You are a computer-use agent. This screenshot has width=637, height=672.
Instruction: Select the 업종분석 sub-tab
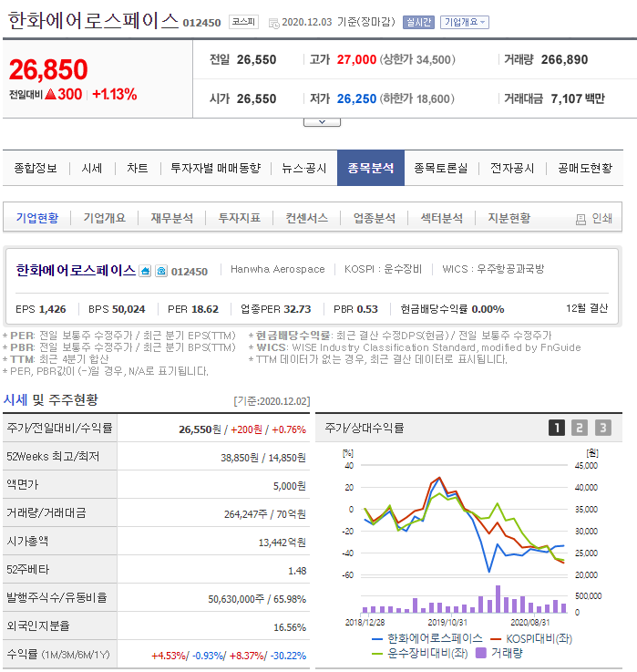(375, 218)
